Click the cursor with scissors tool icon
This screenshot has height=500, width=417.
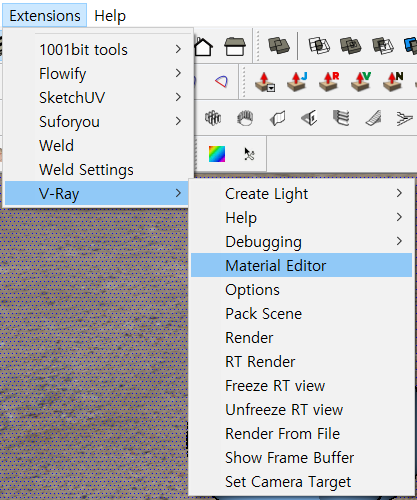pyautogui.click(x=249, y=154)
